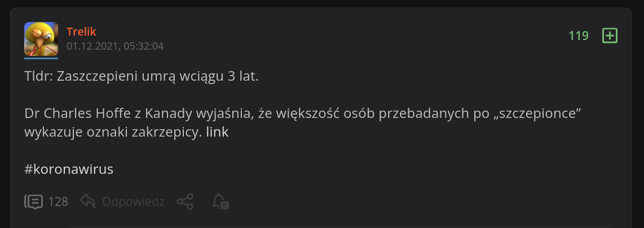Click the 128 comments count
644x228 pixels.
(x=58, y=201)
